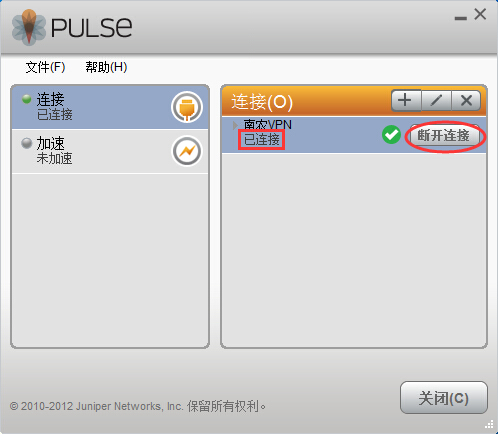The image size is (498, 434).
Task: Click the acceleration lightning bolt icon
Action: pyautogui.click(x=187, y=151)
